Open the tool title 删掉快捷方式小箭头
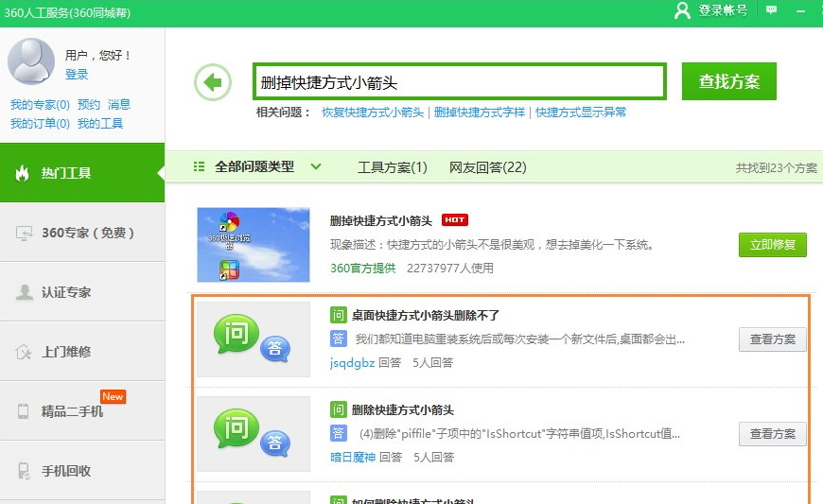Viewport: 823px width, 504px height. tap(381, 220)
